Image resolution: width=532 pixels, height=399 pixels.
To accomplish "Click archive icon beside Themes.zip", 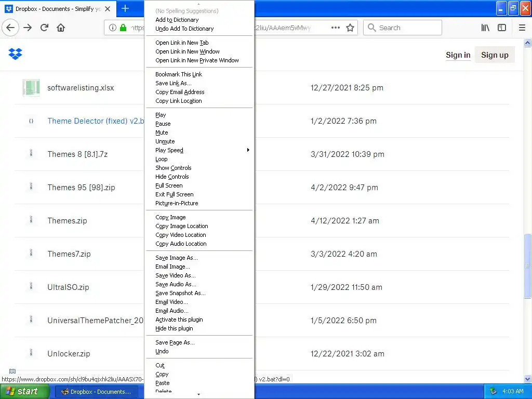I will (31, 220).
